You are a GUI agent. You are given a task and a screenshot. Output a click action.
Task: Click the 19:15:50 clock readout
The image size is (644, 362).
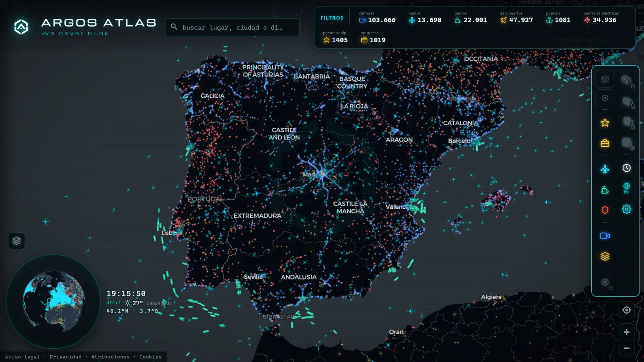(126, 294)
